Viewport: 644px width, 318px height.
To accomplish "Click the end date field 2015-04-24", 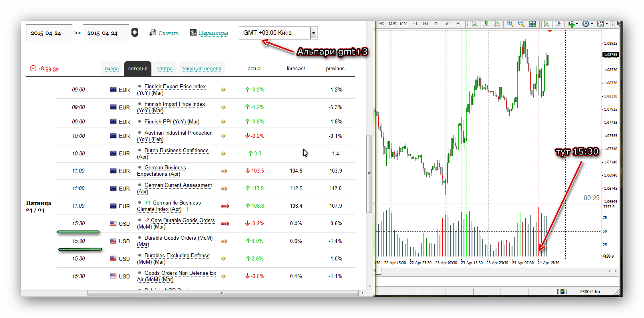I will point(105,33).
